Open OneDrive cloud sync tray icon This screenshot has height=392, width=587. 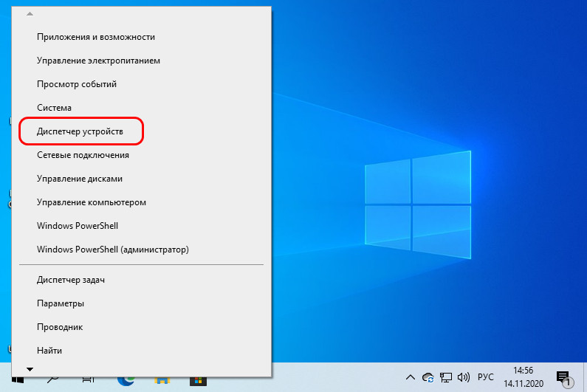coord(428,378)
